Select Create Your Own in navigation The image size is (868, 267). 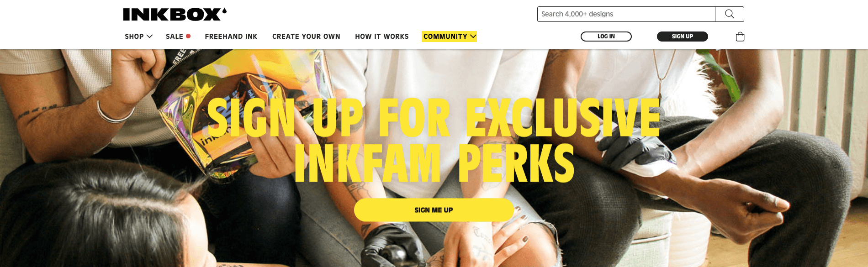coord(306,37)
